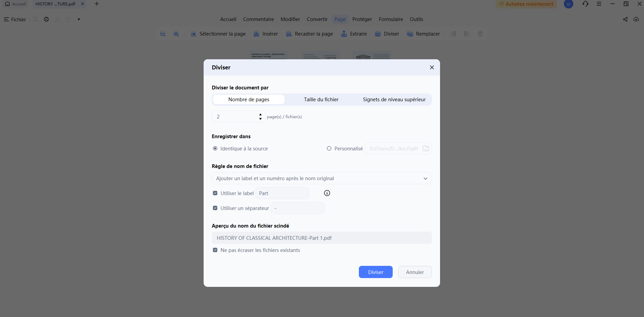Viewport: 644px width, 317px height.
Task: Click the Extraire pages tool
Action: tap(354, 34)
